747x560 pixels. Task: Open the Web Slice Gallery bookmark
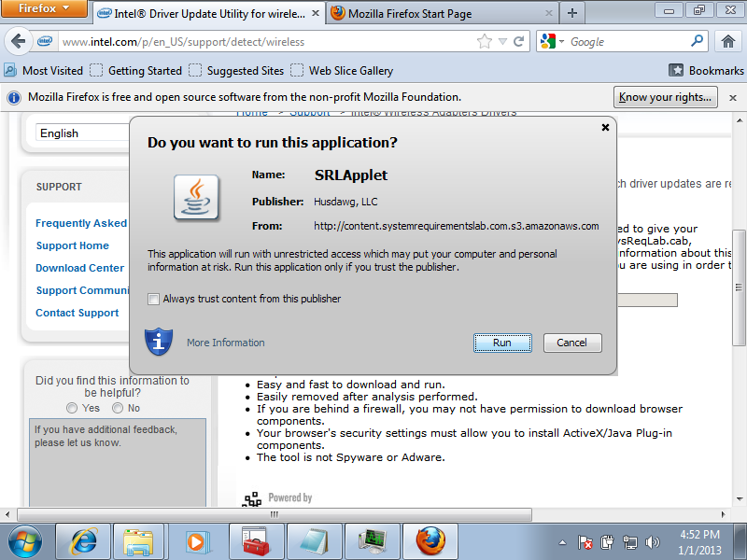pyautogui.click(x=342, y=71)
